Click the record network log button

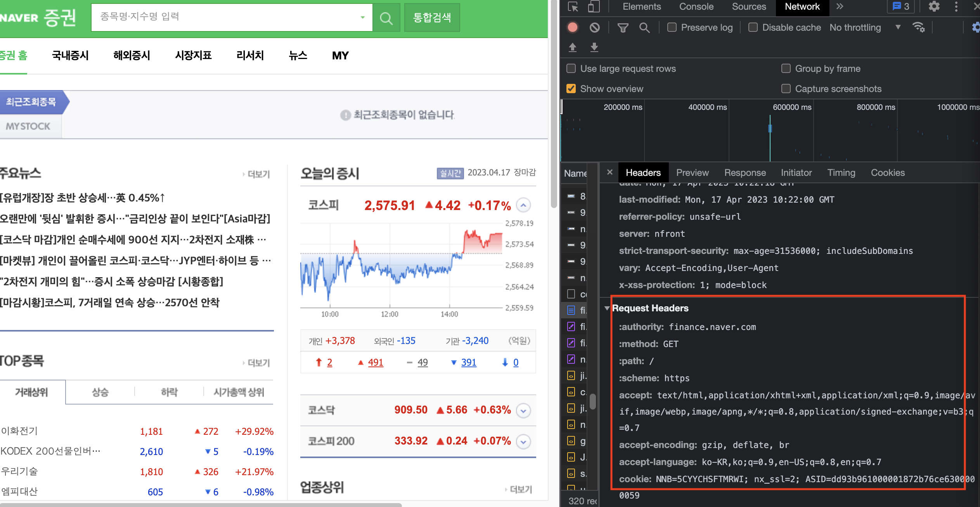tap(573, 28)
